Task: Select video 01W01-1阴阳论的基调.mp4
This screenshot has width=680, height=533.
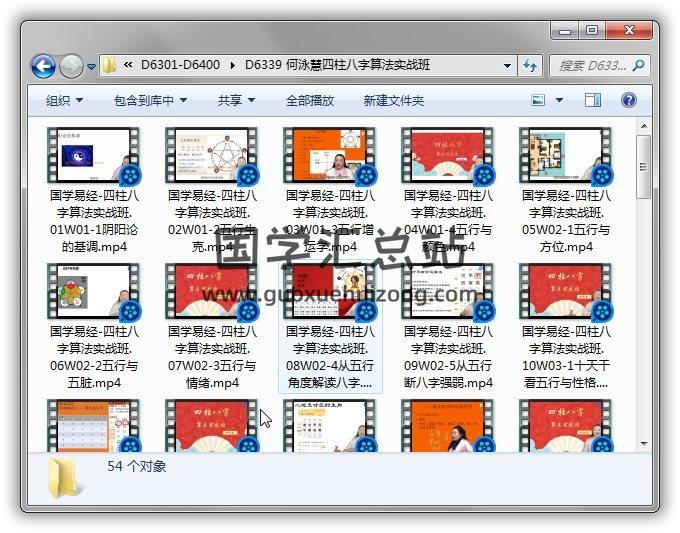Action: tap(93, 190)
